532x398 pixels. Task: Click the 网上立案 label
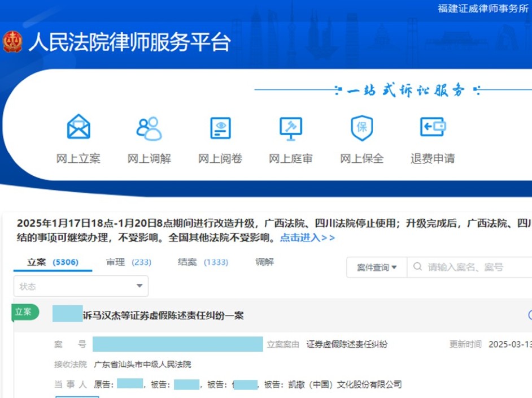79,159
